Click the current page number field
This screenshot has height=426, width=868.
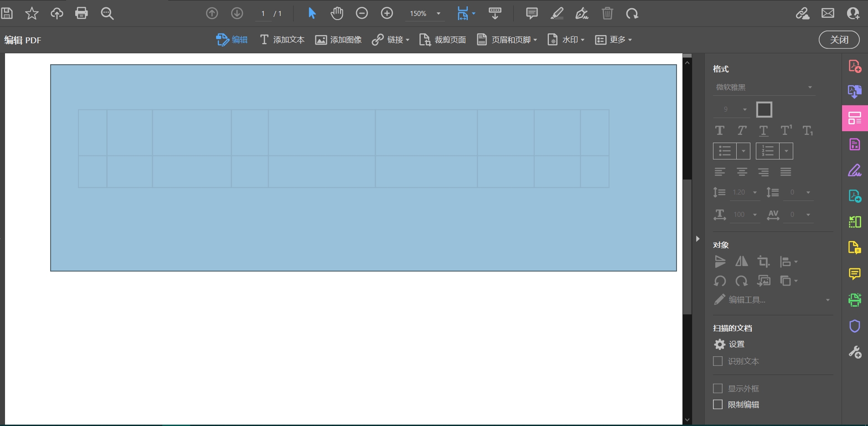[x=263, y=13]
